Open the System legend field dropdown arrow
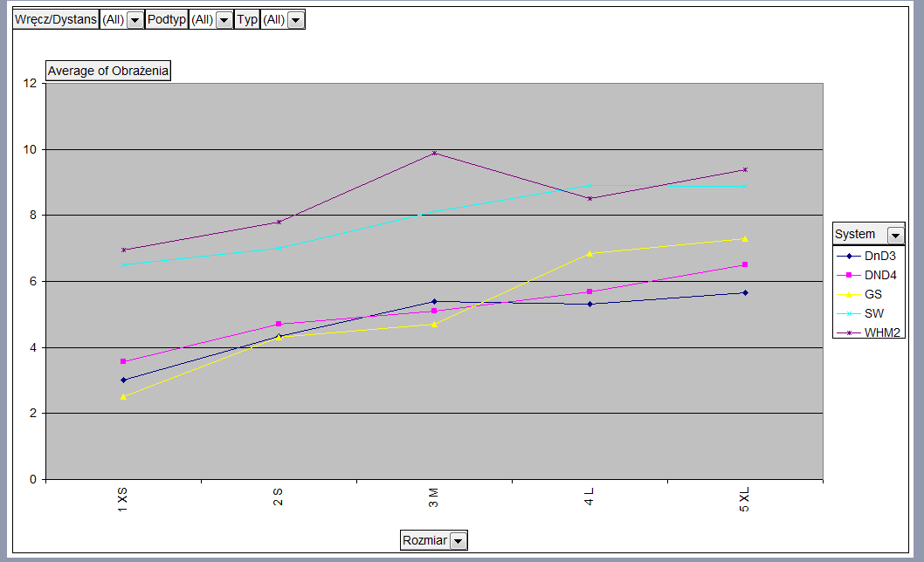This screenshot has width=924, height=562. pos(895,235)
